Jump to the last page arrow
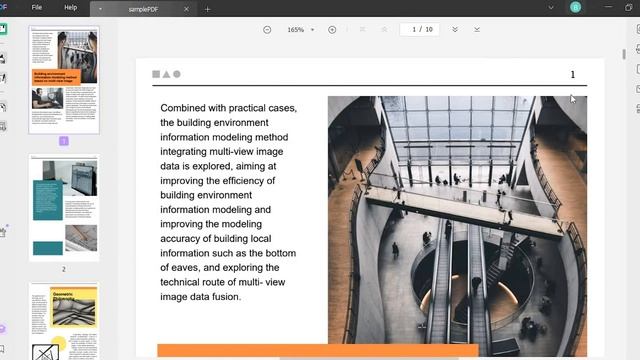This screenshot has height=360, width=640. pyautogui.click(x=476, y=29)
